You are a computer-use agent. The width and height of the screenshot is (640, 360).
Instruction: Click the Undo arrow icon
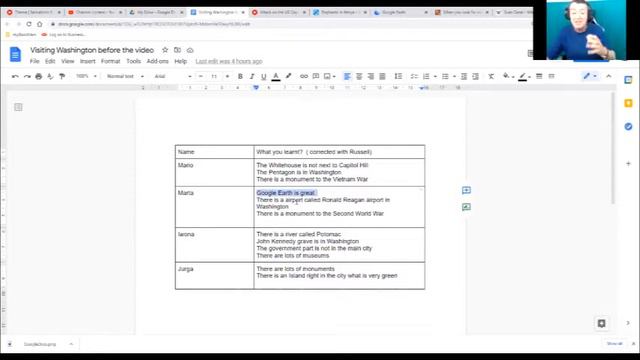coord(15,76)
